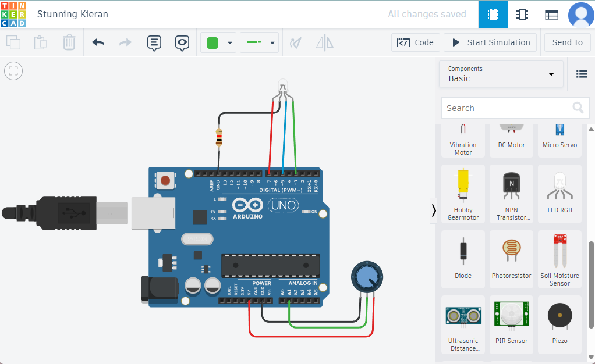
Task: Click the Arduino reset button
Action: 165,180
